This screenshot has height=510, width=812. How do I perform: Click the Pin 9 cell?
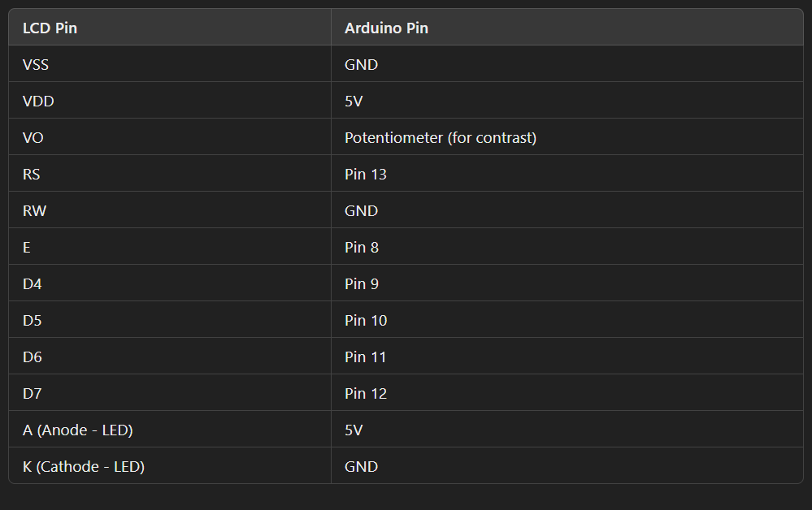coord(567,283)
